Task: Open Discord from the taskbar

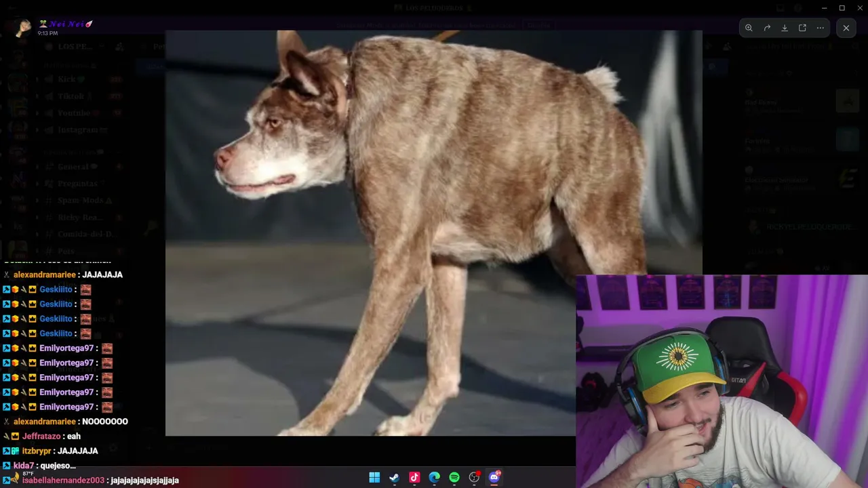Action: (x=494, y=477)
